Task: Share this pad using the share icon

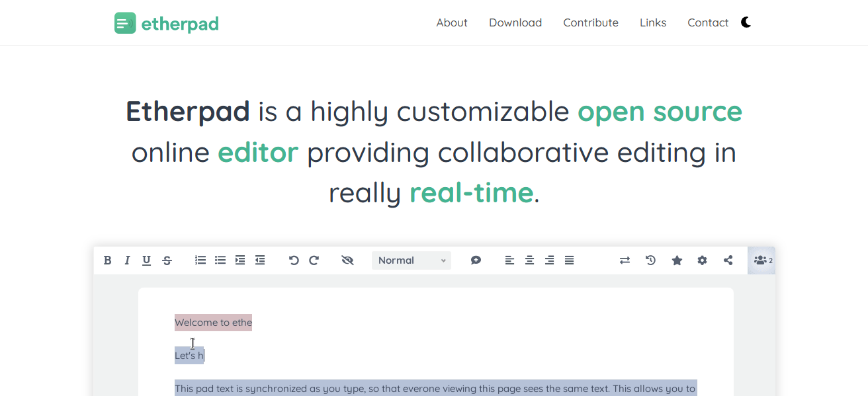Action: tap(728, 260)
